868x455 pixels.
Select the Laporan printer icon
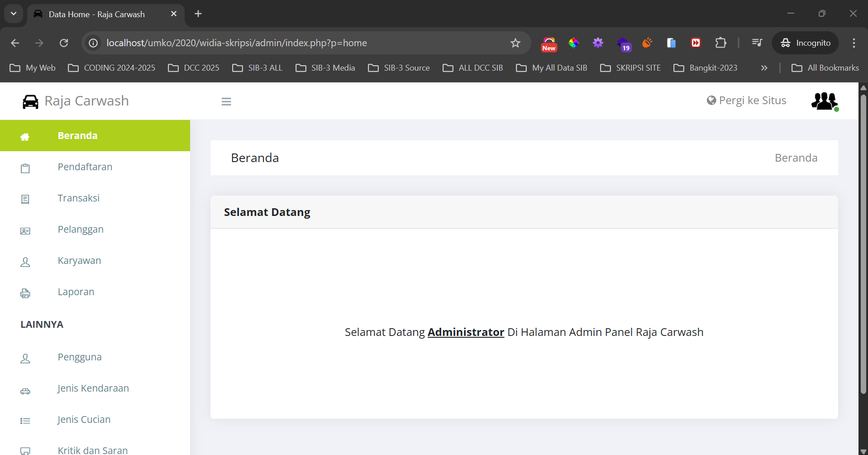tap(25, 293)
